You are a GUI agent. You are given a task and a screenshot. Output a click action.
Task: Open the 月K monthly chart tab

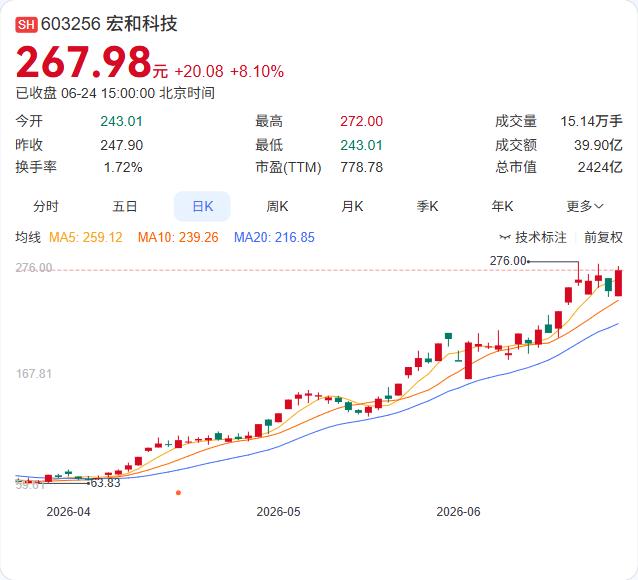point(352,206)
